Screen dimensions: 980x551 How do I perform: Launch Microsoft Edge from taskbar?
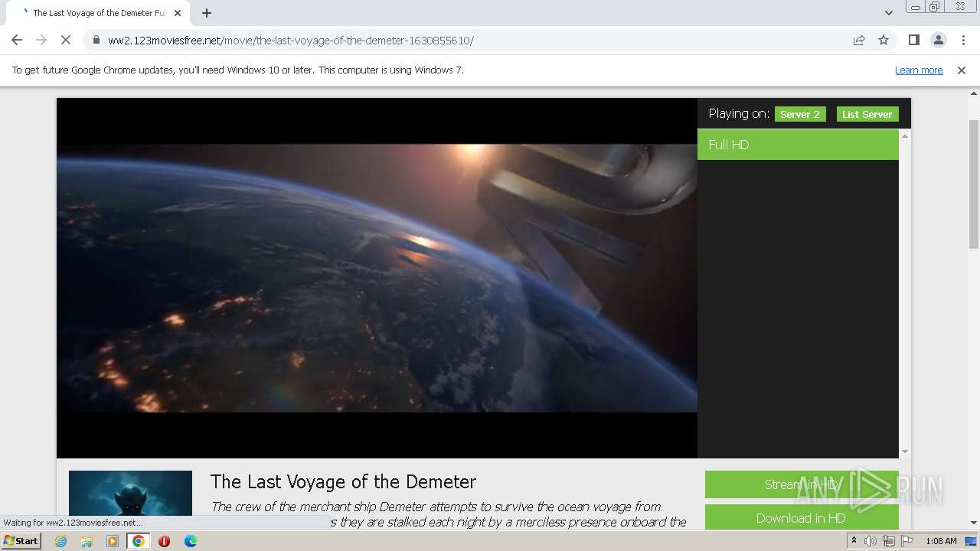click(191, 541)
